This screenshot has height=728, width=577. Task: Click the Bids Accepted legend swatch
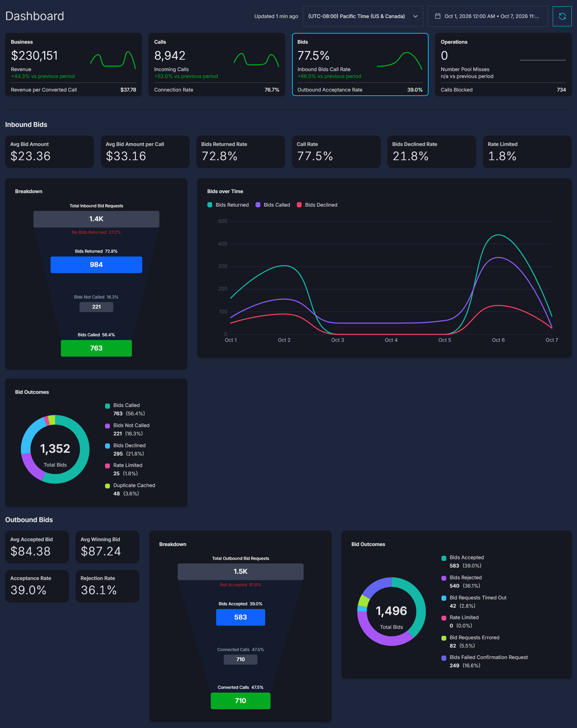pos(444,558)
